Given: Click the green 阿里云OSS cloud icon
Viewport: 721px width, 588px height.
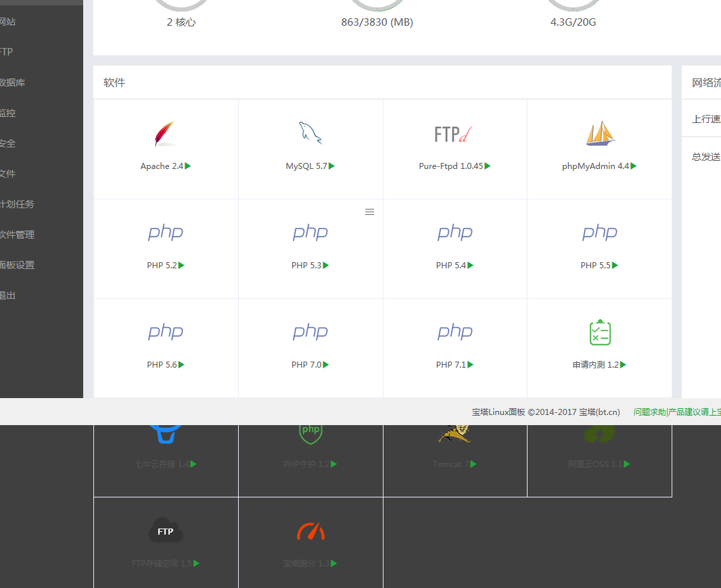Looking at the screenshot, I should pos(599,434).
